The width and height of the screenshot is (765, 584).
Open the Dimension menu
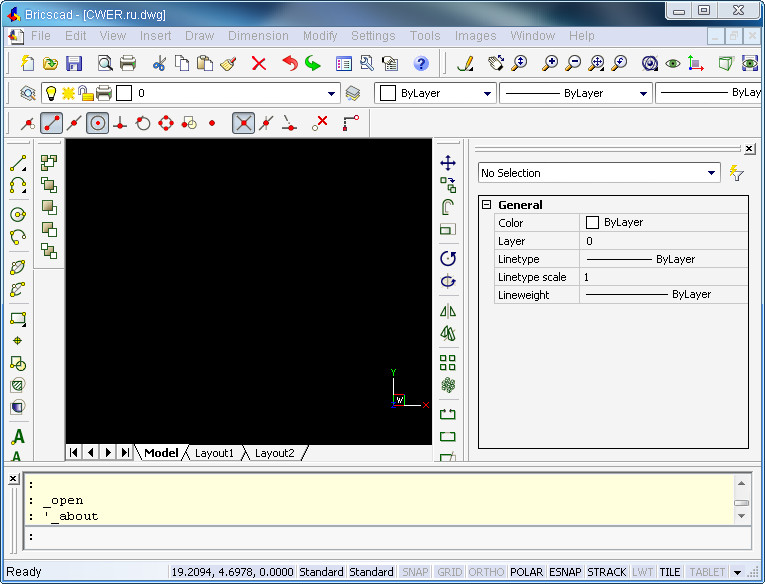(x=258, y=36)
